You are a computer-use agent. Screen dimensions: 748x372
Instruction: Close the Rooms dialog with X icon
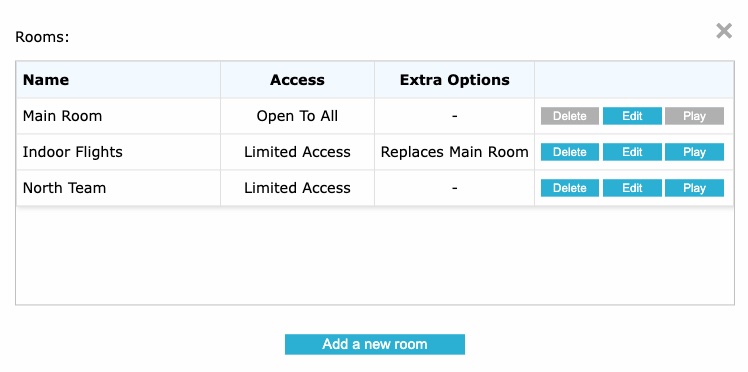coord(724,31)
